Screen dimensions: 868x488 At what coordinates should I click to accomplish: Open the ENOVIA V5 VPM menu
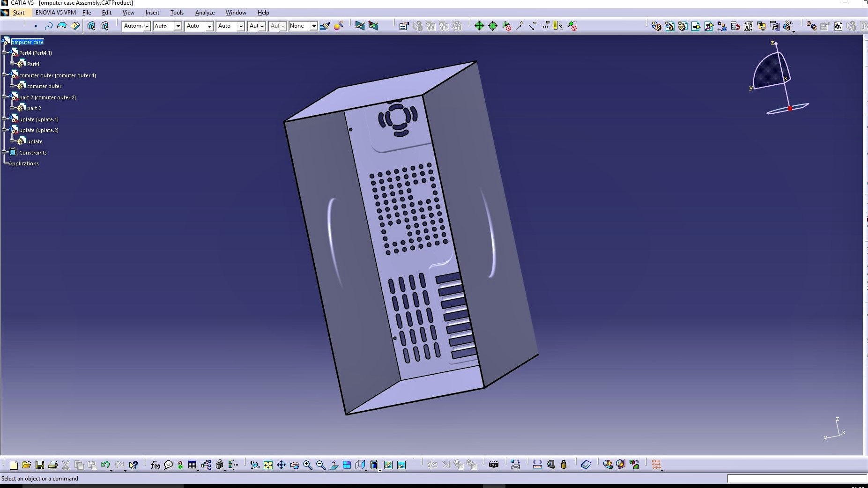point(55,13)
